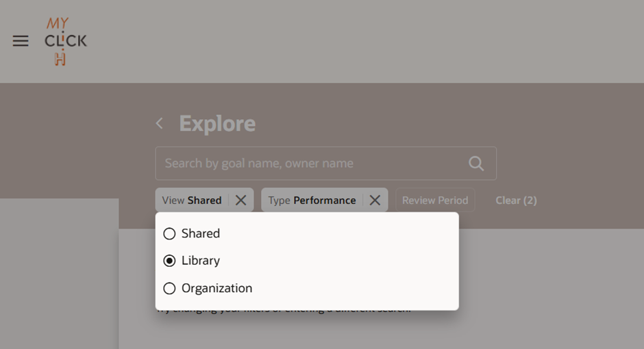Select the Shared radio button circle
Viewport: 644px width, 349px height.
point(169,234)
